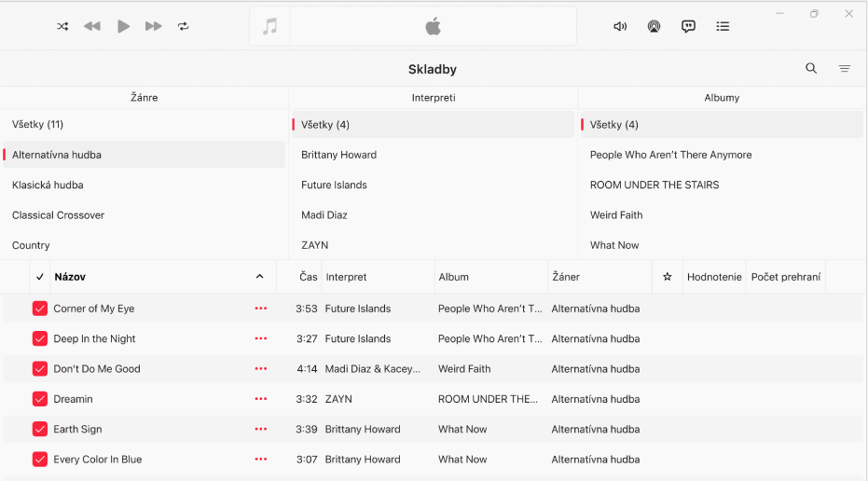Select song title Earth Sign
Viewport: 868px width, 481px height.
[77, 429]
